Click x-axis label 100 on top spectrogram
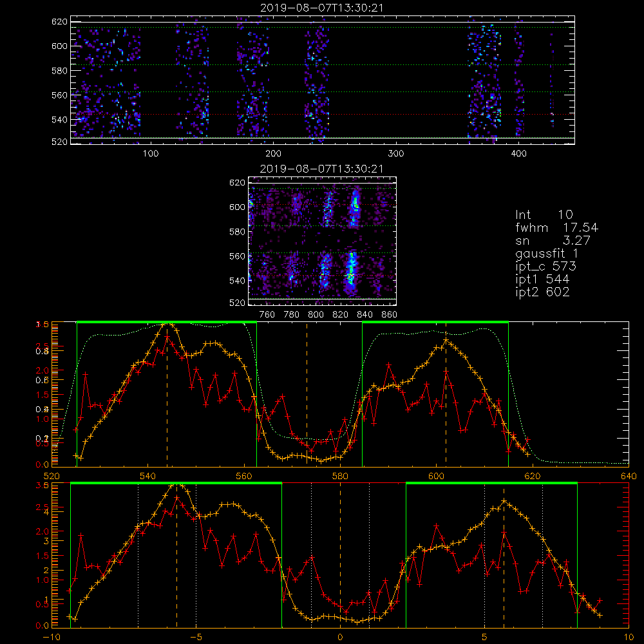The height and width of the screenshot is (644, 644). coord(150,154)
